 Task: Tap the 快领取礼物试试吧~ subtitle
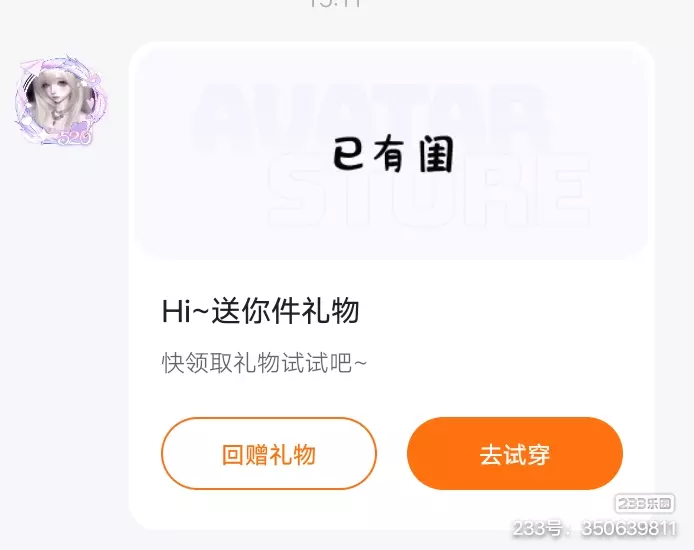pyautogui.click(x=264, y=363)
